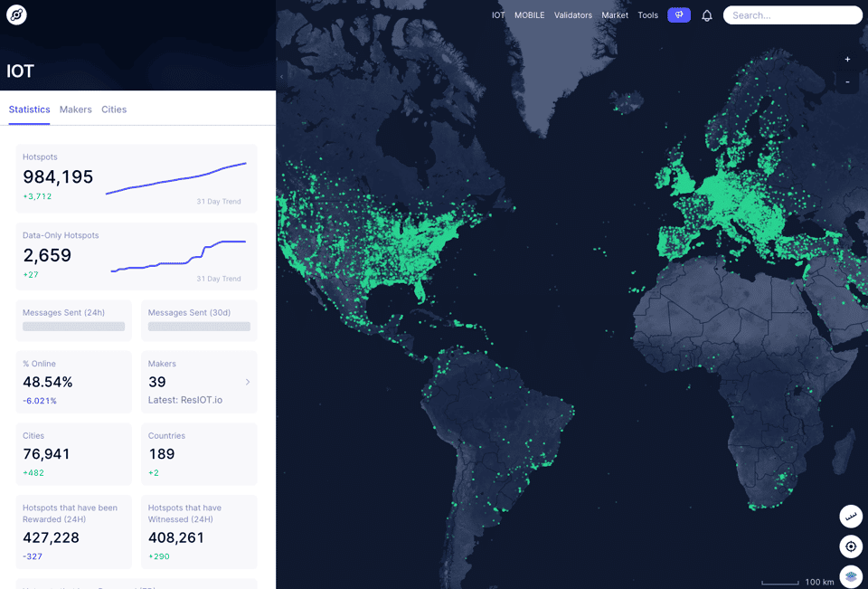Select the Hotspots count 984,195
The height and width of the screenshot is (589, 868).
[58, 176]
